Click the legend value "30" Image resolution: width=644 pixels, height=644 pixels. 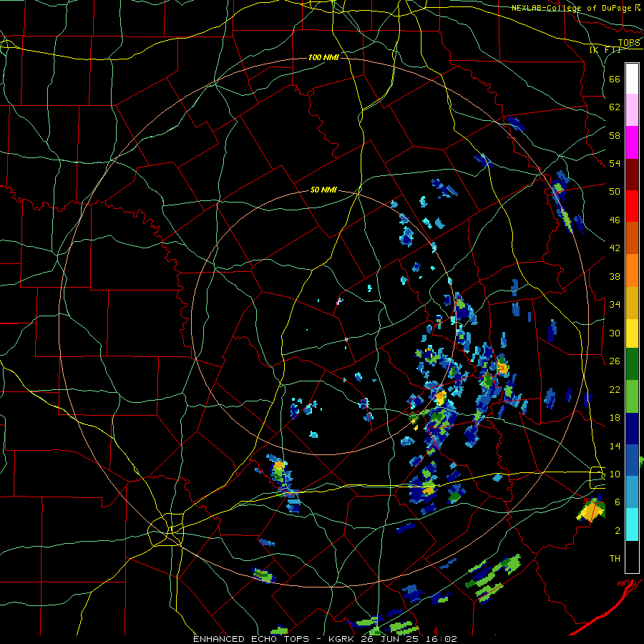615,333
